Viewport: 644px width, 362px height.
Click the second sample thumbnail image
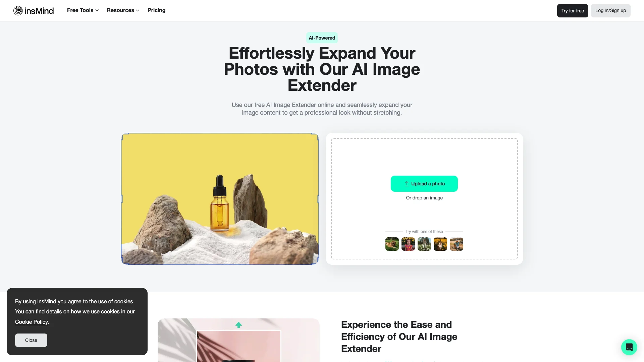[408, 244]
